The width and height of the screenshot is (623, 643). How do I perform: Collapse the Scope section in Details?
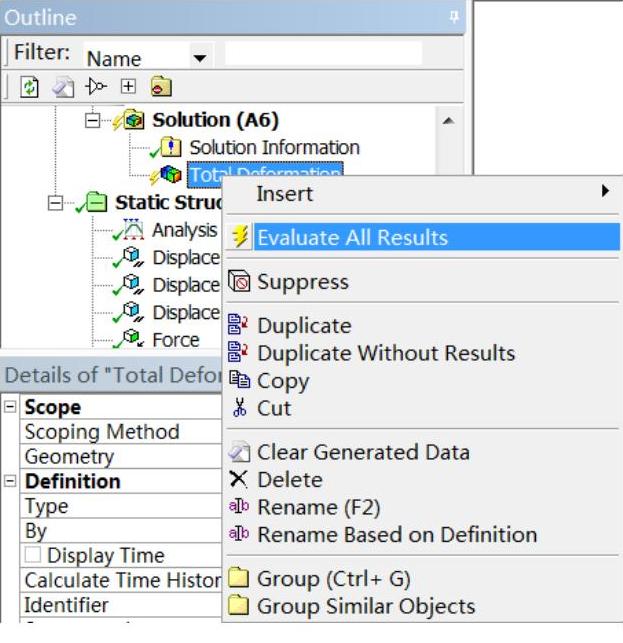point(11,408)
